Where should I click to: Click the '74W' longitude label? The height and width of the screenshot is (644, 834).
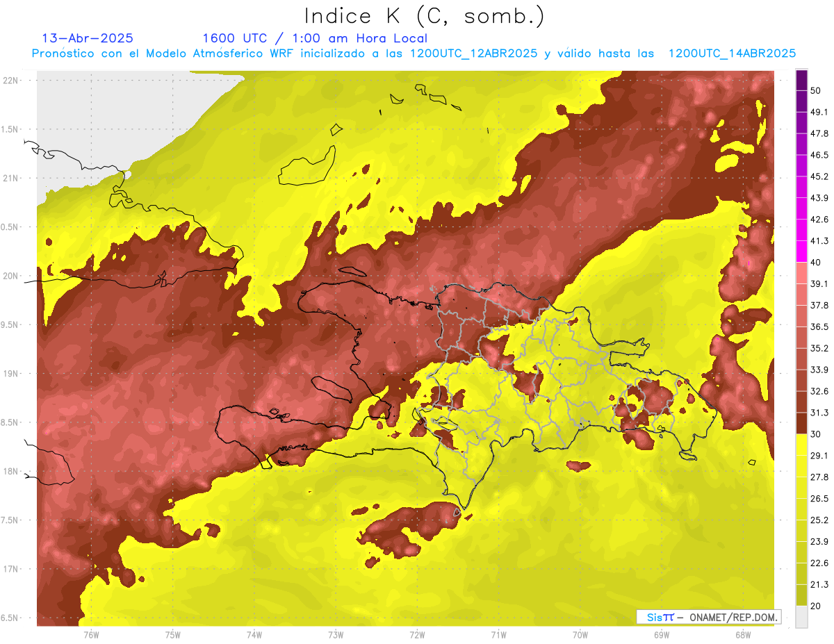(x=254, y=635)
